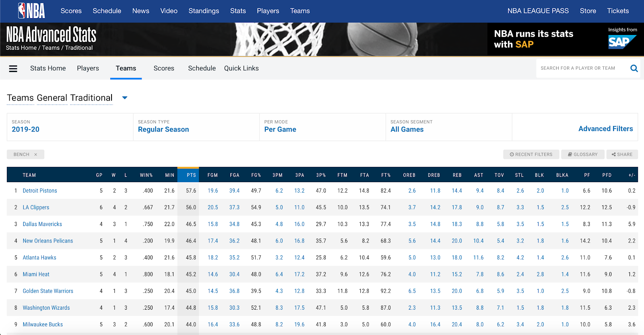Image resolution: width=644 pixels, height=335 pixels.
Task: Open the Tickets link
Action: [x=618, y=11]
